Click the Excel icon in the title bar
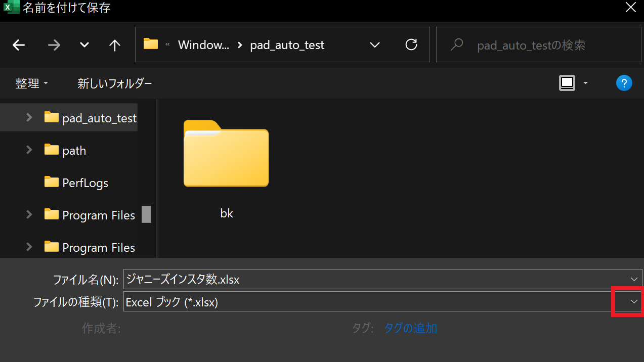Image resolution: width=644 pixels, height=362 pixels. tap(10, 8)
